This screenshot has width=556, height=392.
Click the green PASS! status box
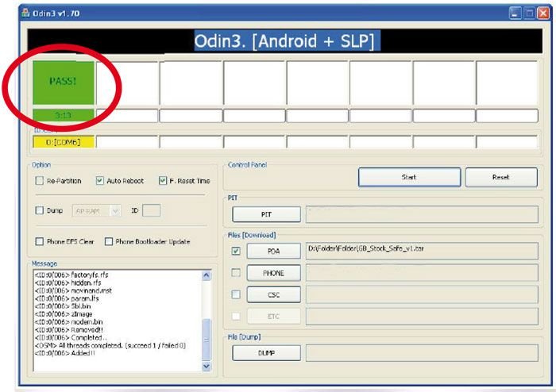(64, 83)
